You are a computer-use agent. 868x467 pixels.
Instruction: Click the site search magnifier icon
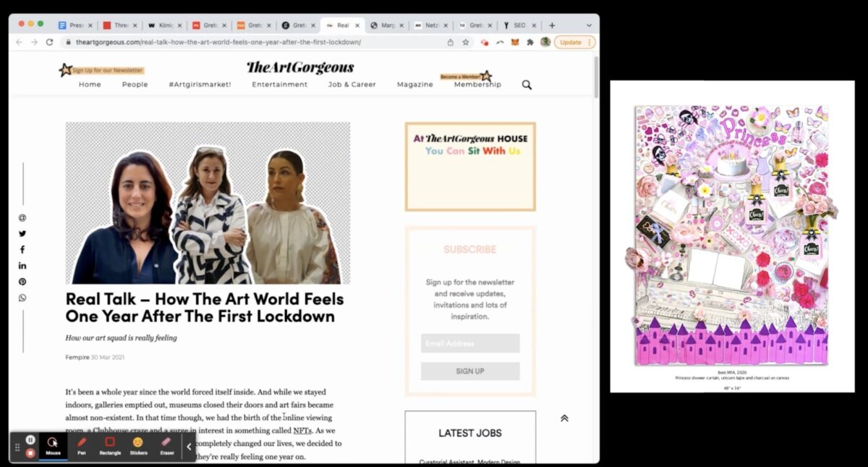click(527, 85)
